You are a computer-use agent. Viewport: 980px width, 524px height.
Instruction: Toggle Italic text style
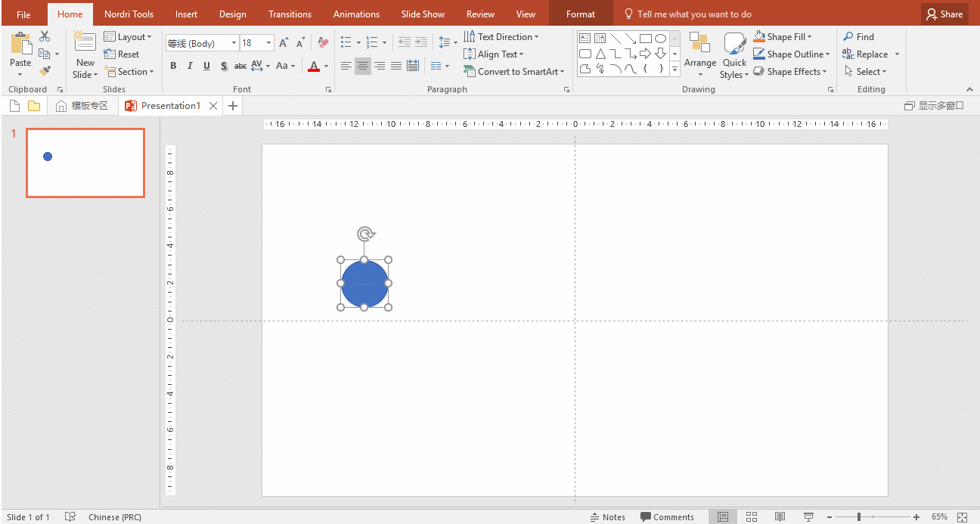(x=190, y=67)
